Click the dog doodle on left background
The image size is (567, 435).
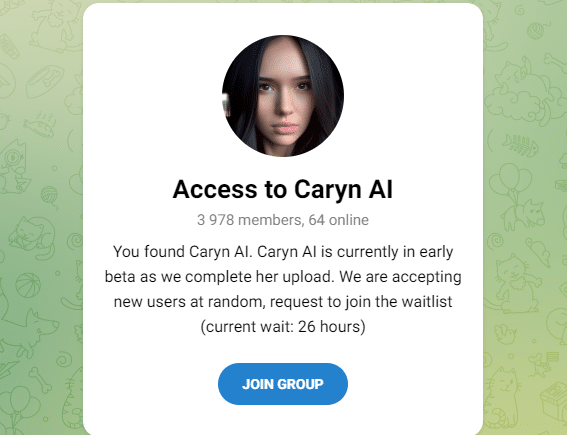pyautogui.click(x=29, y=327)
